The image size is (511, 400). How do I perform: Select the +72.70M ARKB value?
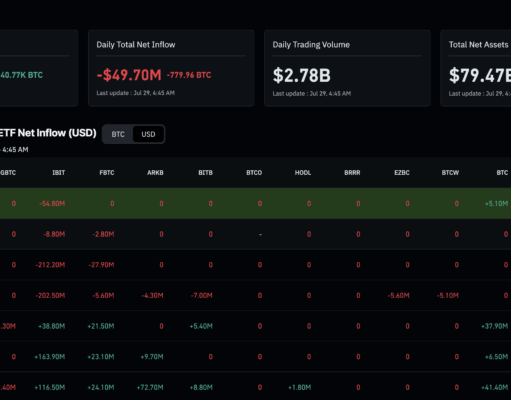coord(150,388)
